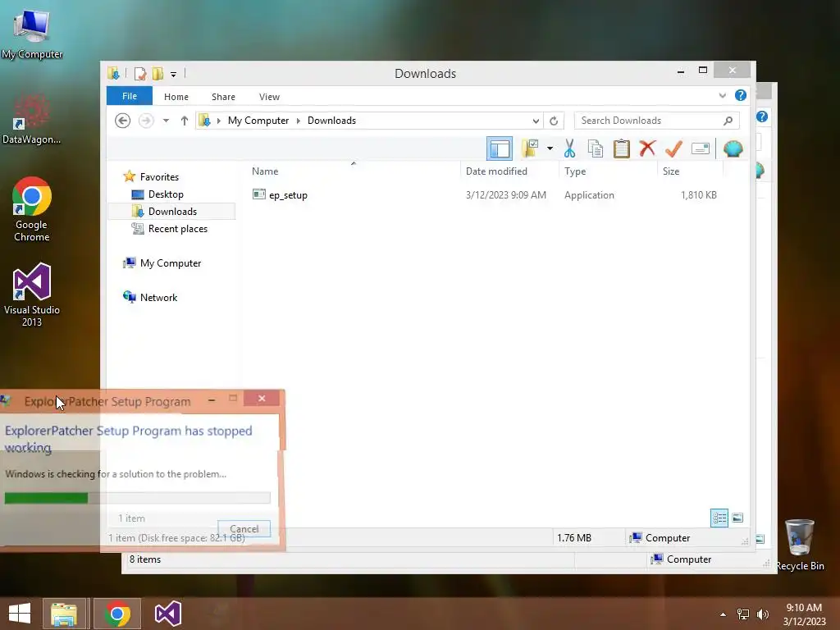Image resolution: width=840 pixels, height=630 pixels.
Task: Expand the address bar history dropdown
Action: [536, 121]
